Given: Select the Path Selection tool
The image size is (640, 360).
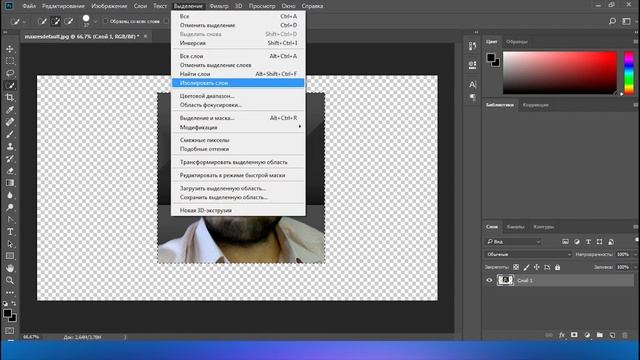Looking at the screenshot, I should [x=10, y=244].
